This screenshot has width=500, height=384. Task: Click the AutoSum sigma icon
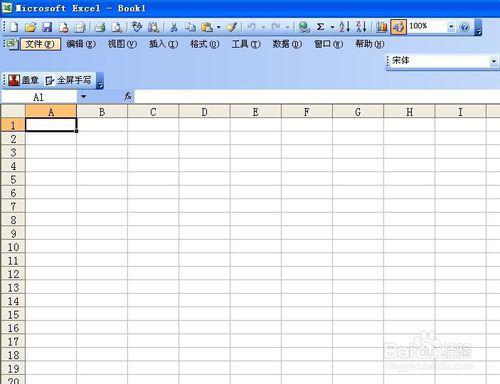(x=320, y=27)
